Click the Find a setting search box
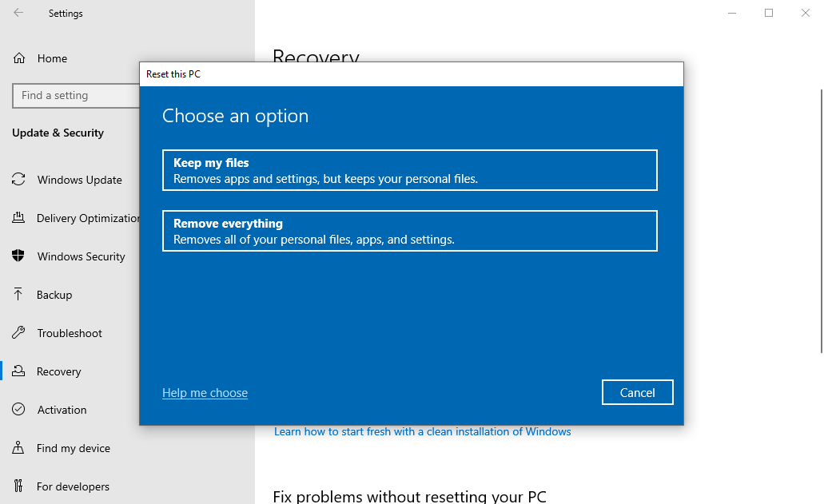 (x=76, y=96)
